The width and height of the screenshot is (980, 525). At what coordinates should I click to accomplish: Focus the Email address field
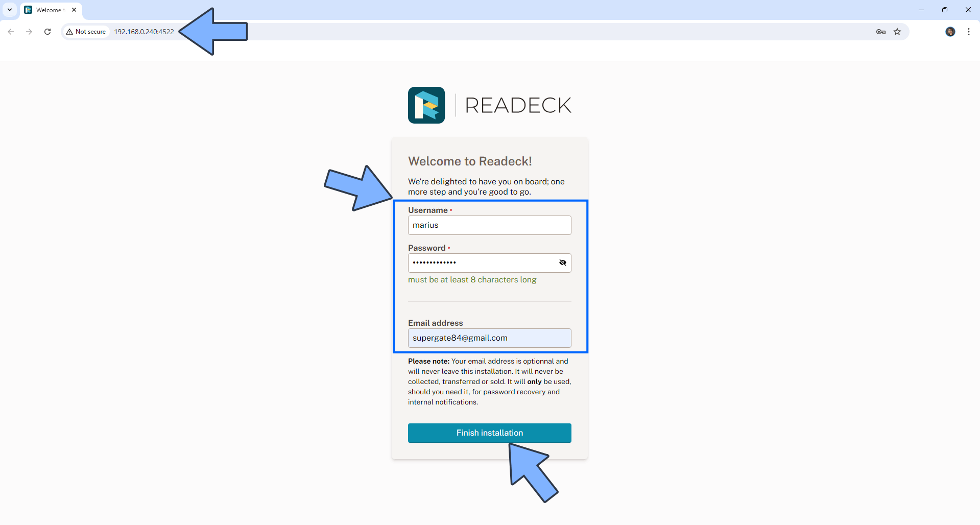(489, 338)
